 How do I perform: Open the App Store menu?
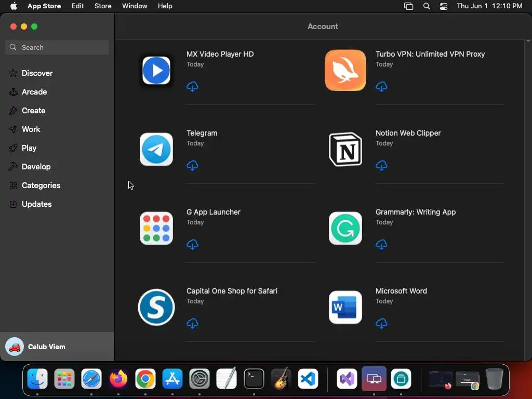tap(44, 6)
